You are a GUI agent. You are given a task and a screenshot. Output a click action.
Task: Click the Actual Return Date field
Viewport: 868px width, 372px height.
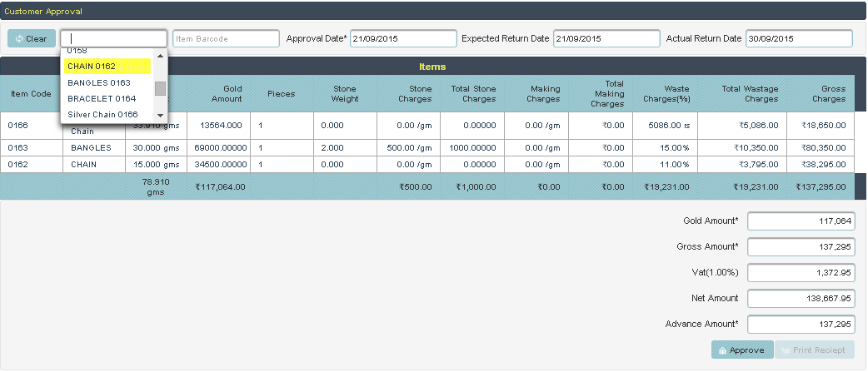[799, 39]
